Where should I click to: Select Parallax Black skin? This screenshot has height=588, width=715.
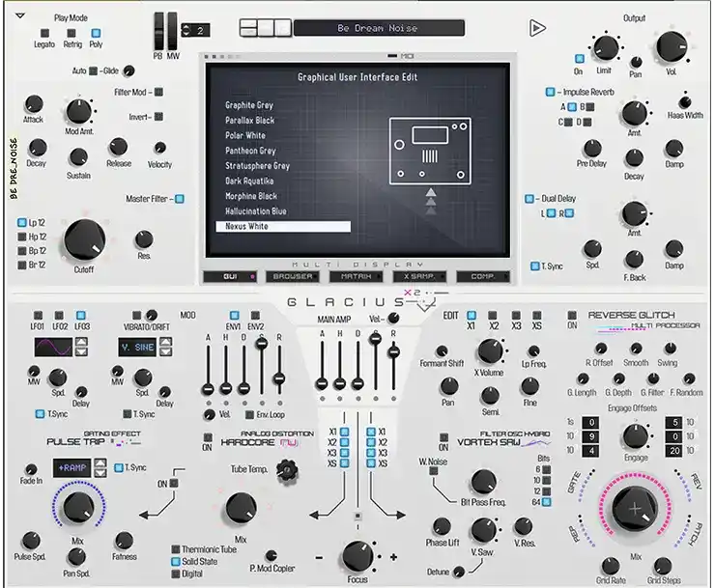[x=250, y=121]
